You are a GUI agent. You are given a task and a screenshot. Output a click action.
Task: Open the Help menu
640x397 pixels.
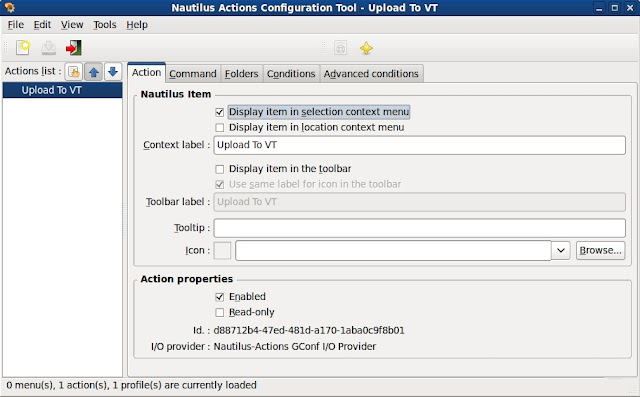(x=137, y=25)
